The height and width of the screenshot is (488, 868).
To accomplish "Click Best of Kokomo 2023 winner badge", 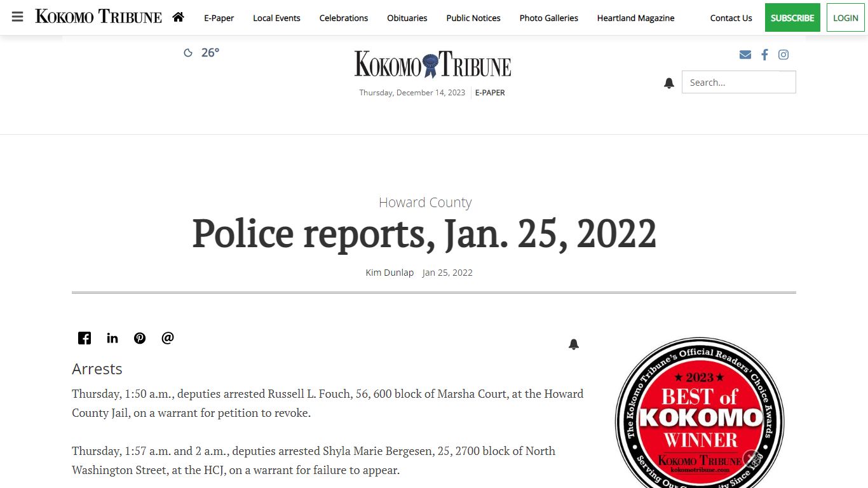I will [700, 413].
